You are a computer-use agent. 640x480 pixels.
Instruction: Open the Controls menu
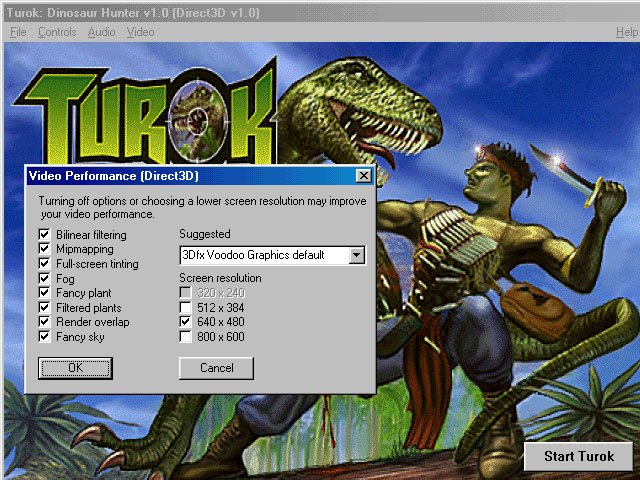57,32
